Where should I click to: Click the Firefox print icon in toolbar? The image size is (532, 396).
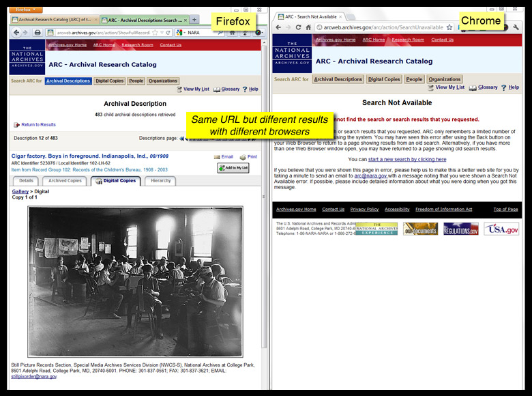click(x=38, y=32)
